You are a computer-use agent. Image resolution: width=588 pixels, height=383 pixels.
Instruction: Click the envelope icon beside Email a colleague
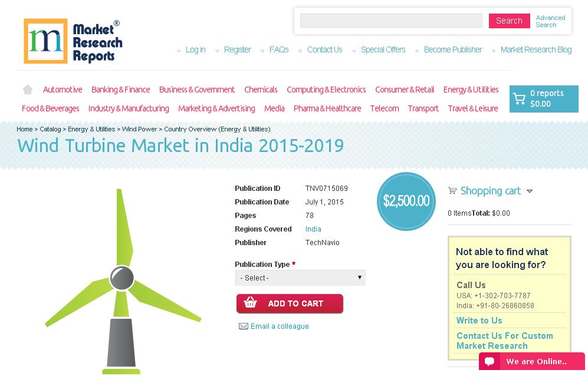(244, 326)
